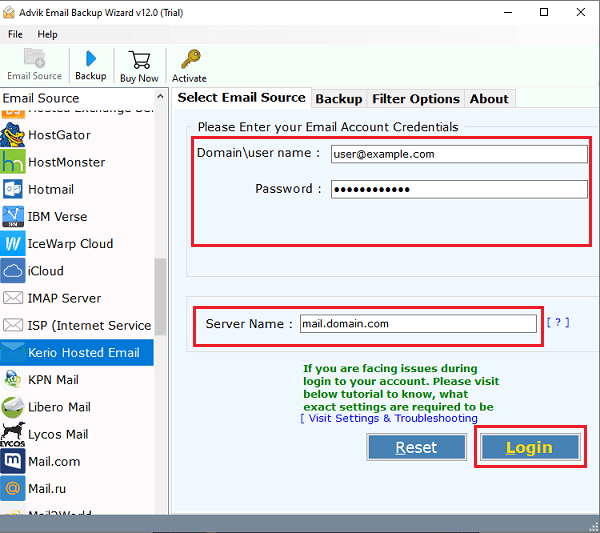Open Visit Settings & Troubleshooting link
Viewport: 600px width, 533px height.
389,418
